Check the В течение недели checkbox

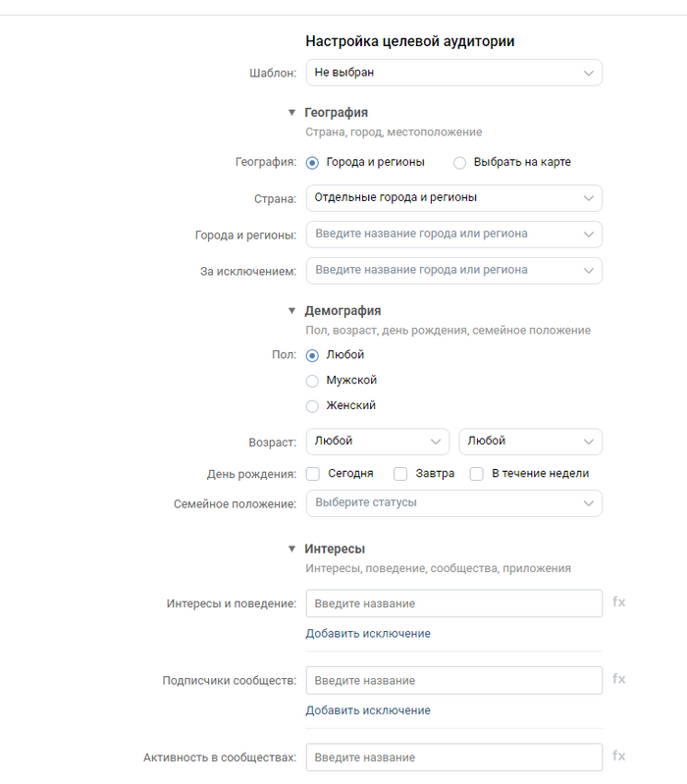point(477,474)
